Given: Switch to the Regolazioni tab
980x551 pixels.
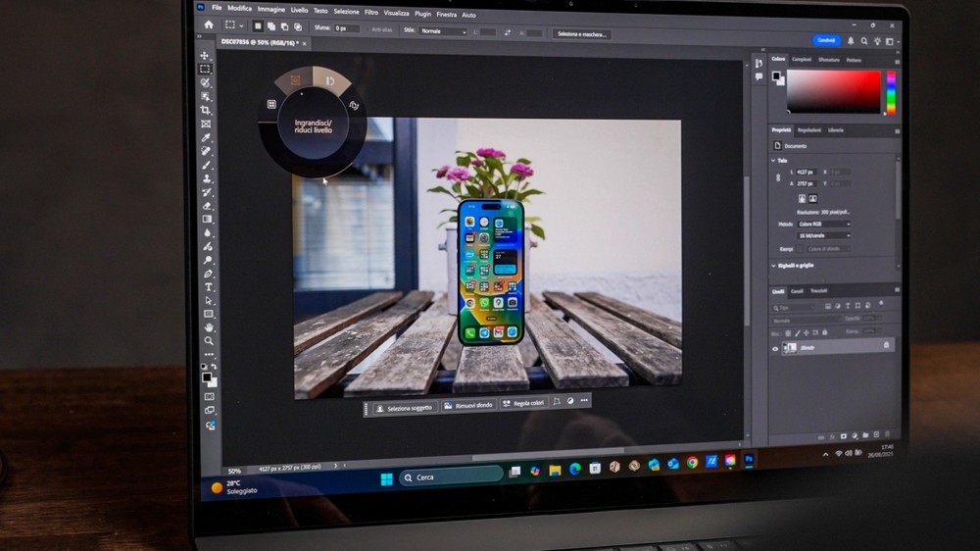Looking at the screenshot, I should click(809, 130).
